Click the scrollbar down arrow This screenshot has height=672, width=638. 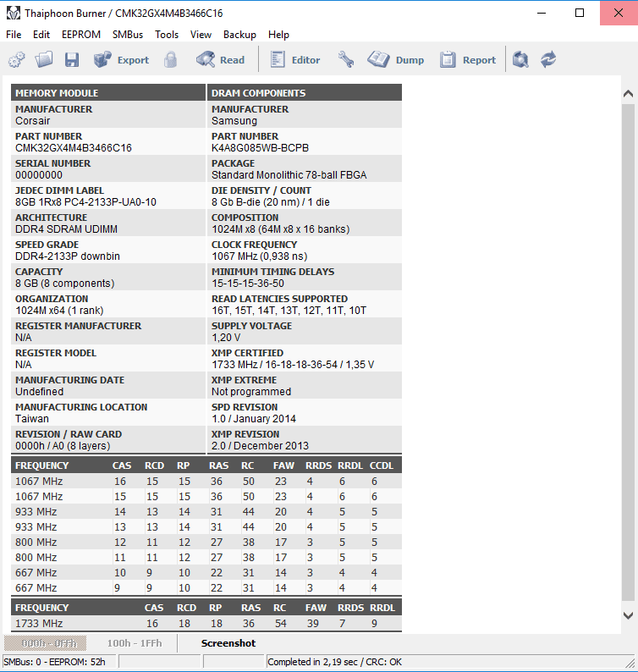click(x=628, y=615)
